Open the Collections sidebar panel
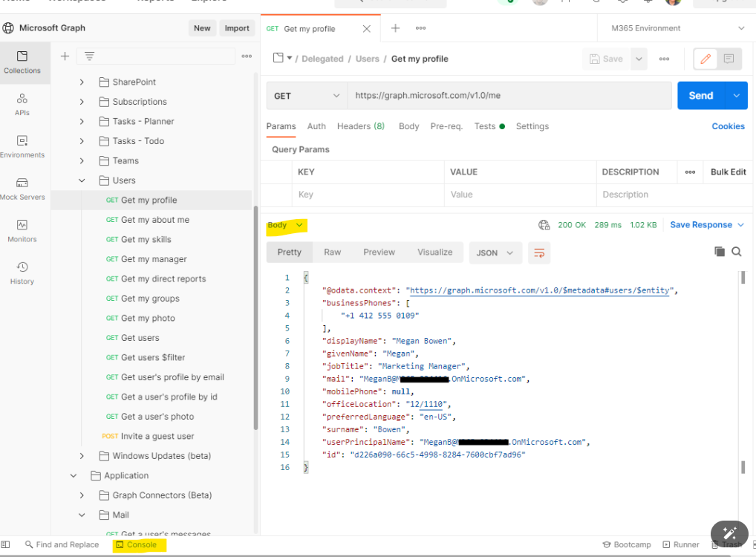 click(22, 62)
